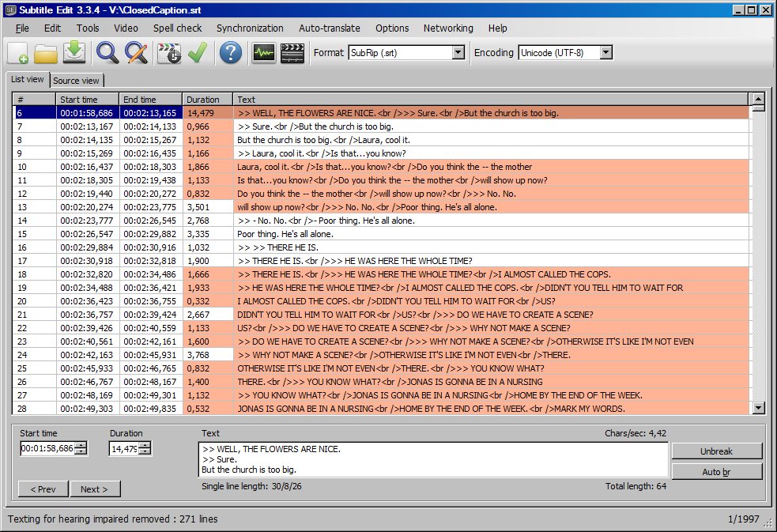Select row 9 starting ">> Laura, cool it"
This screenshot has height=532, width=777.
pos(380,153)
